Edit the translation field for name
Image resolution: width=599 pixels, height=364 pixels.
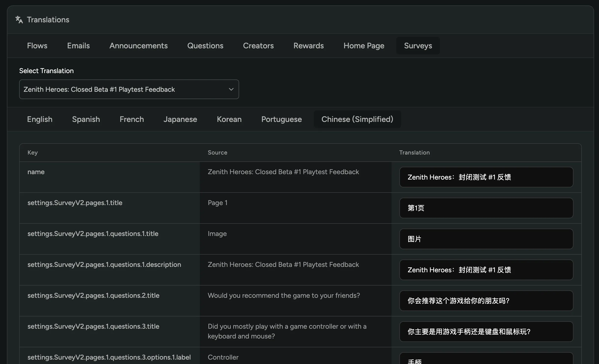[x=486, y=177]
